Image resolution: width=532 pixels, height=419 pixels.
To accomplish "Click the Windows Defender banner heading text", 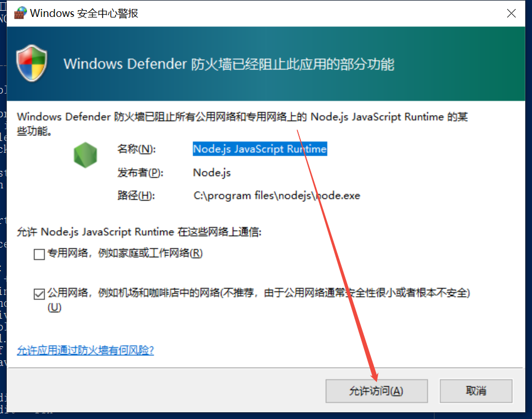I will [229, 64].
